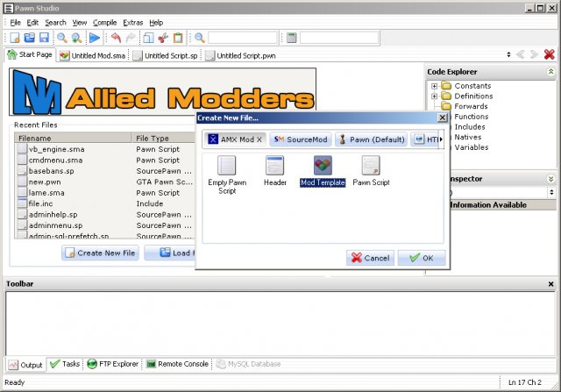
Task: Click the quick search magnifier icon
Action: click(199, 38)
